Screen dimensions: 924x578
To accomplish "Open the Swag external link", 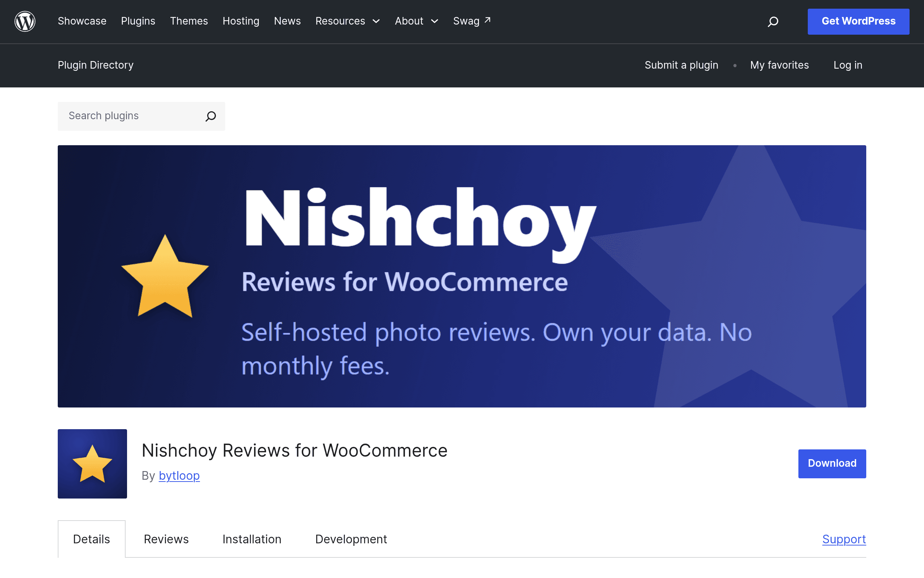I will pyautogui.click(x=472, y=21).
